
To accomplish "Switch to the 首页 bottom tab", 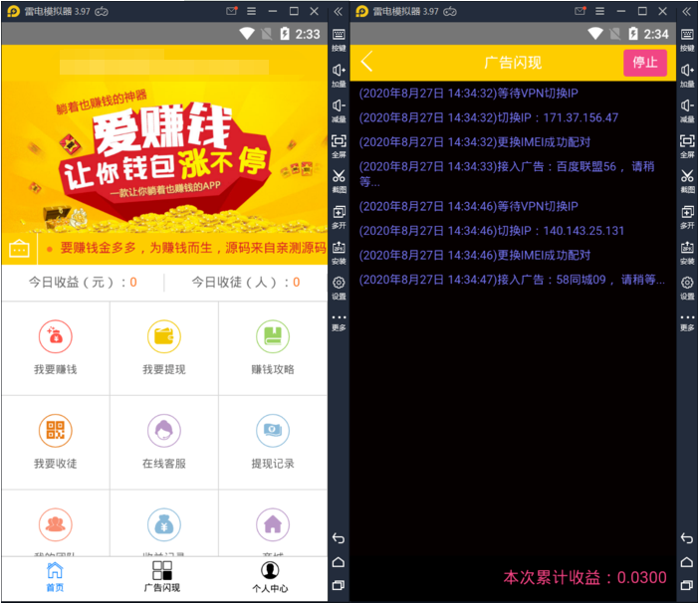I will point(55,576).
